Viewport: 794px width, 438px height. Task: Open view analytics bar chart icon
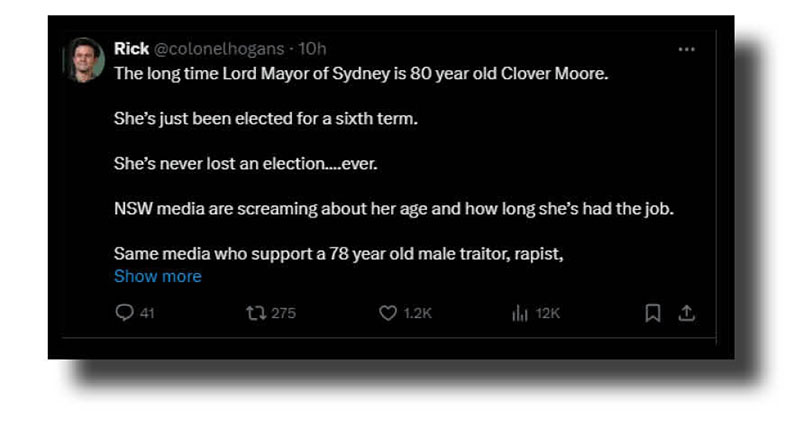(520, 313)
